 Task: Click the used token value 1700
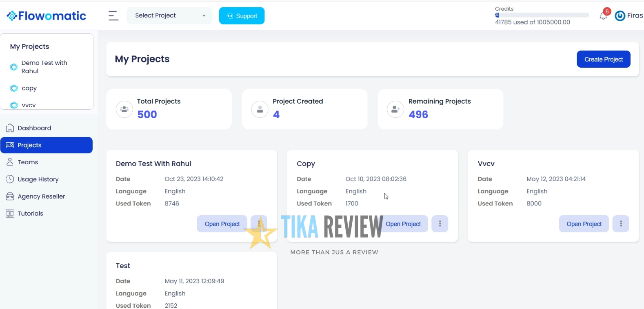(352, 203)
